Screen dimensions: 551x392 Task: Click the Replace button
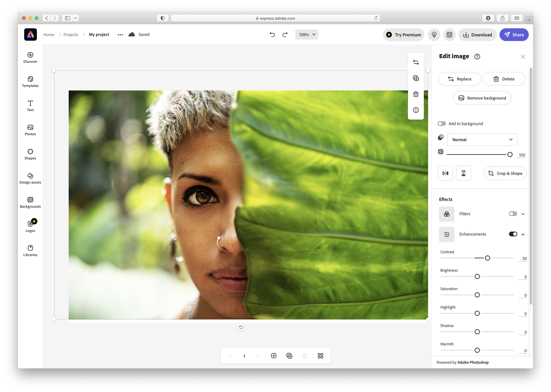coord(459,79)
